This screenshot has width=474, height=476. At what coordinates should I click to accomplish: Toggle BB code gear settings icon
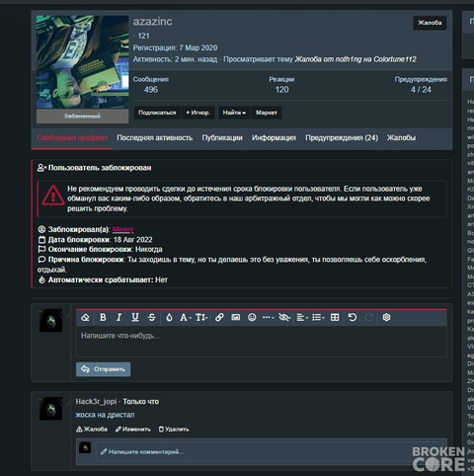[x=386, y=317]
